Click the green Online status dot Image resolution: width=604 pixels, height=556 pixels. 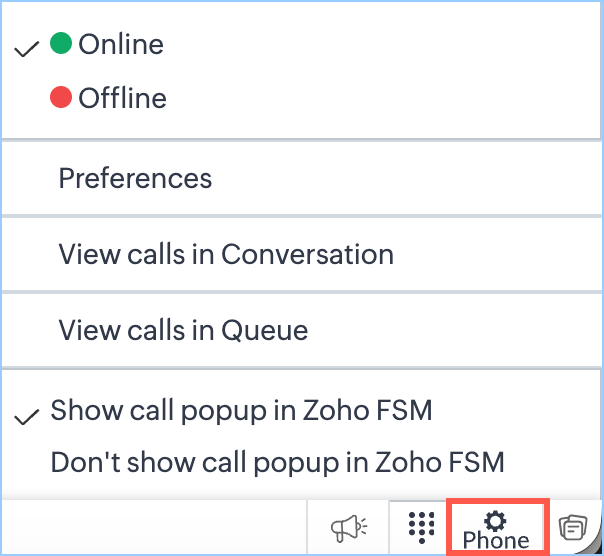point(61,43)
